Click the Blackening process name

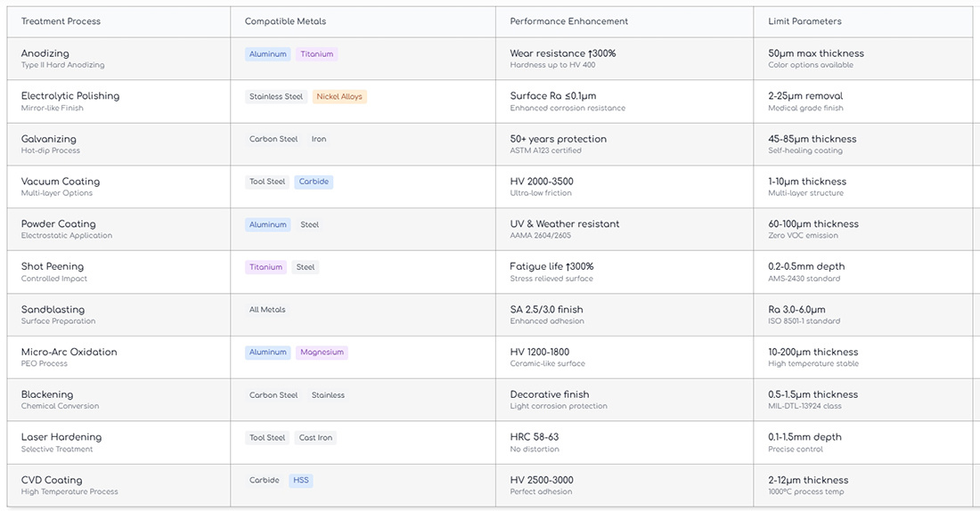tap(47, 394)
